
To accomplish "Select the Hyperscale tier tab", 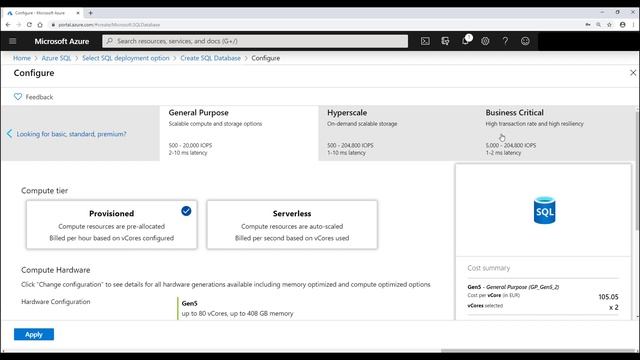I will click(398, 133).
